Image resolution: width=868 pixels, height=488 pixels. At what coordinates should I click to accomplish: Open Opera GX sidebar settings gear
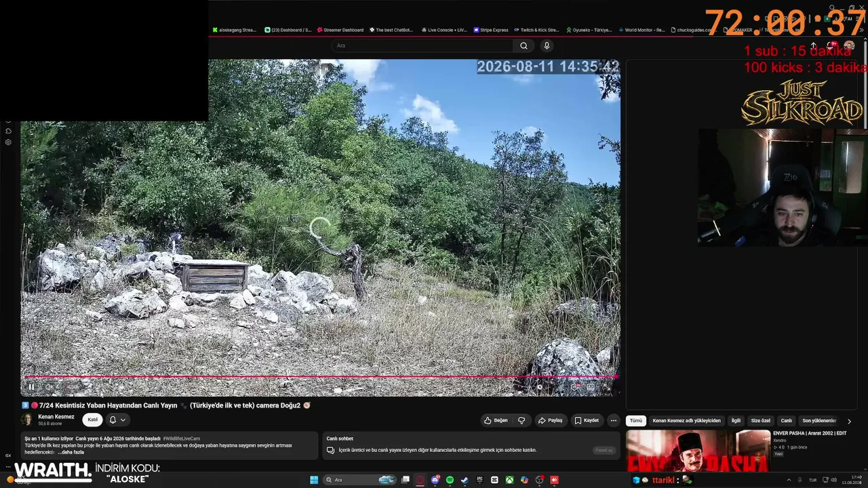coord(8,142)
